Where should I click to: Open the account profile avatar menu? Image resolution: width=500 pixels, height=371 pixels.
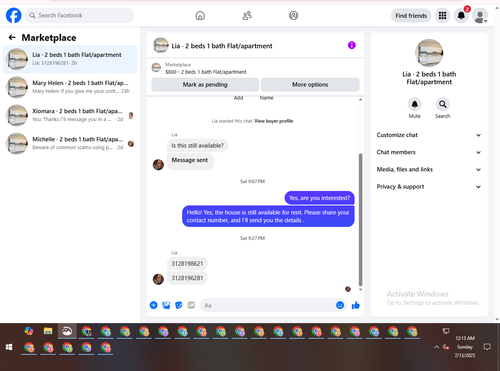(x=480, y=15)
